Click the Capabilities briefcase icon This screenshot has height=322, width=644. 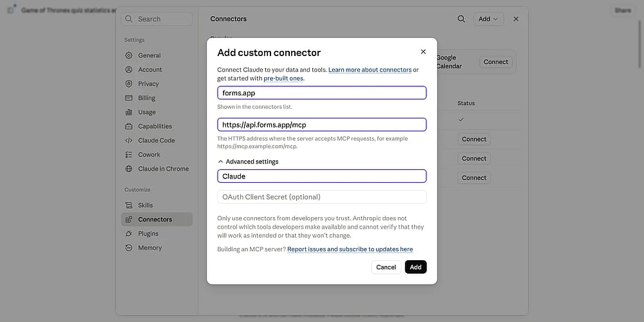point(129,126)
